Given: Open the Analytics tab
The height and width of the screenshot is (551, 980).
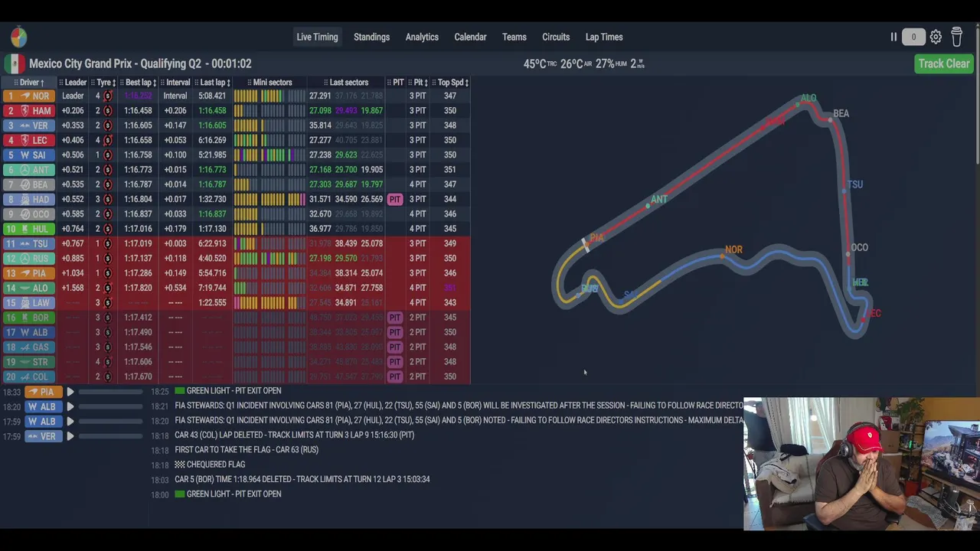Looking at the screenshot, I should point(422,37).
